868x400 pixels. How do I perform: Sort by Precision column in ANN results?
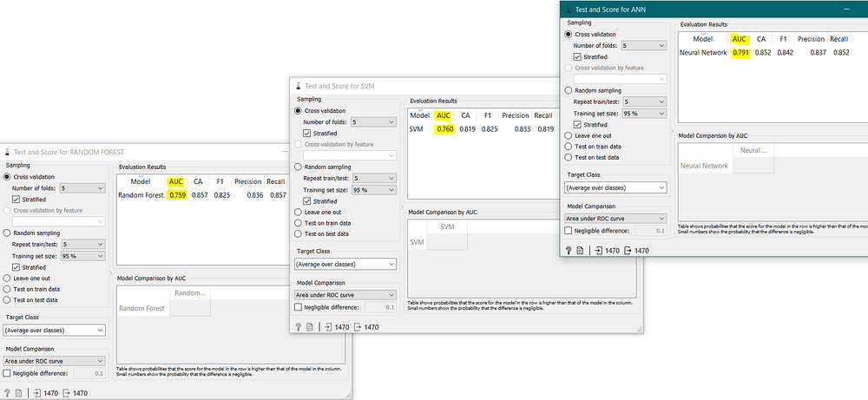tap(811, 39)
